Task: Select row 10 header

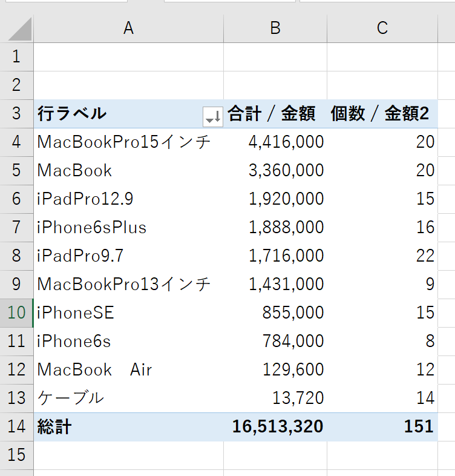Action: tap(16, 313)
